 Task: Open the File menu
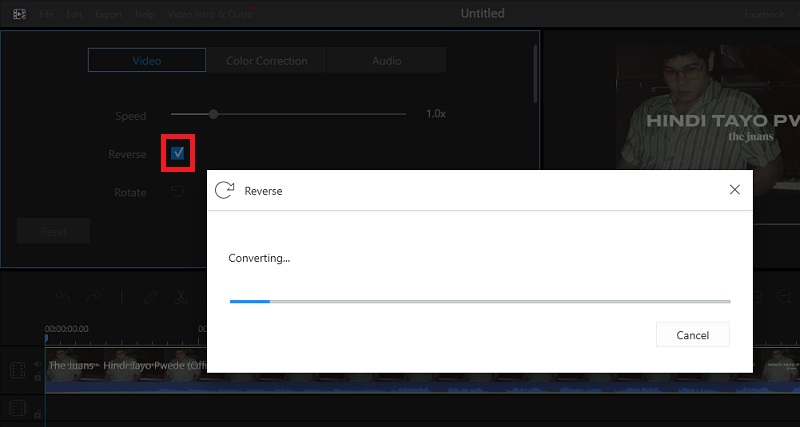point(46,14)
